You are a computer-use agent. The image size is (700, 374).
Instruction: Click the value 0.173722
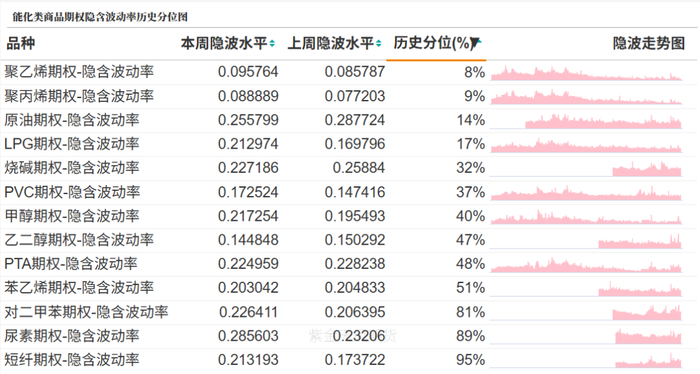[354, 360]
